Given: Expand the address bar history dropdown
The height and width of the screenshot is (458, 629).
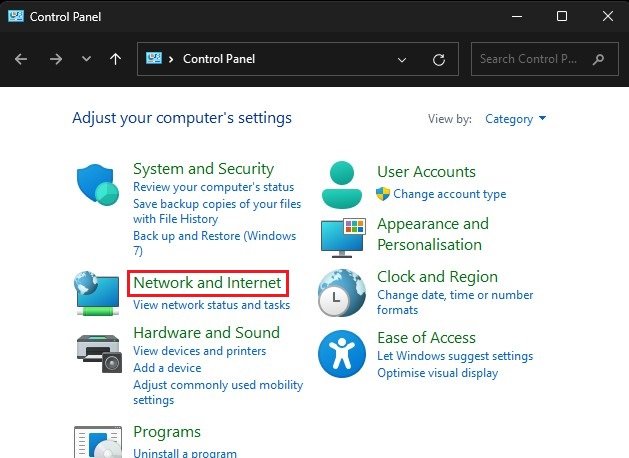Looking at the screenshot, I should pos(402,59).
